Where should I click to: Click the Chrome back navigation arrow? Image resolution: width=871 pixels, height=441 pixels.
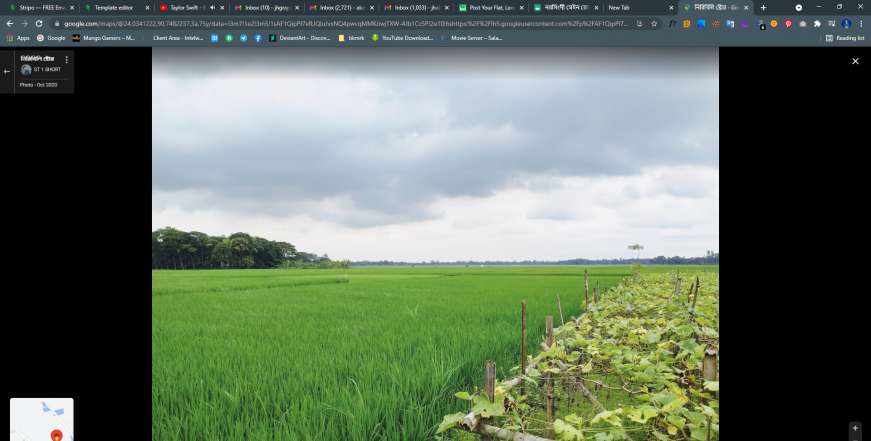[x=9, y=24]
